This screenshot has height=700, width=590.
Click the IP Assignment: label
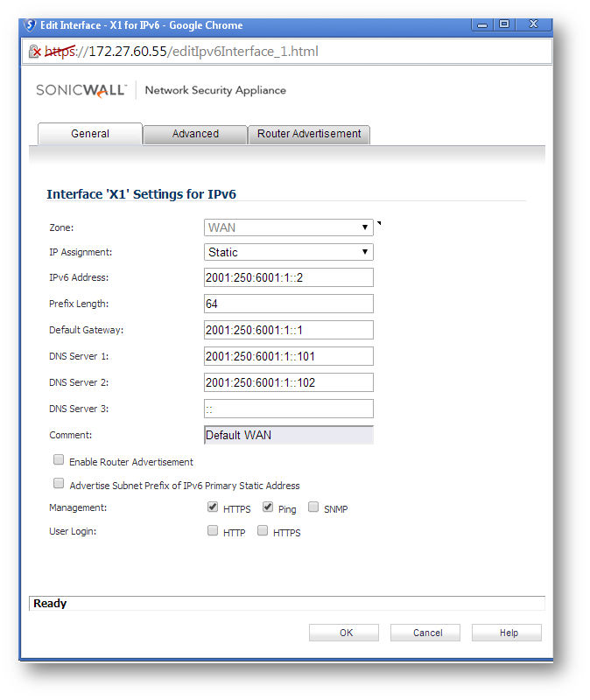(81, 252)
